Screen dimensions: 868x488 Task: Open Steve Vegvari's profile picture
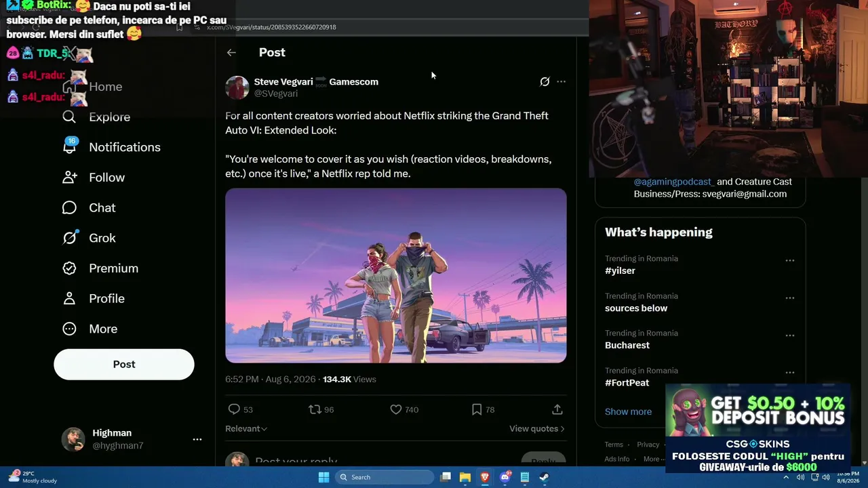pos(237,87)
